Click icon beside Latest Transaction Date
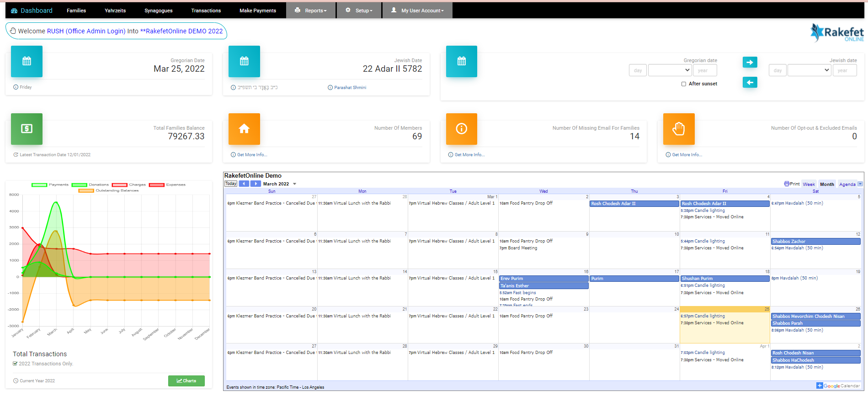The height and width of the screenshot is (417, 868). point(16,154)
